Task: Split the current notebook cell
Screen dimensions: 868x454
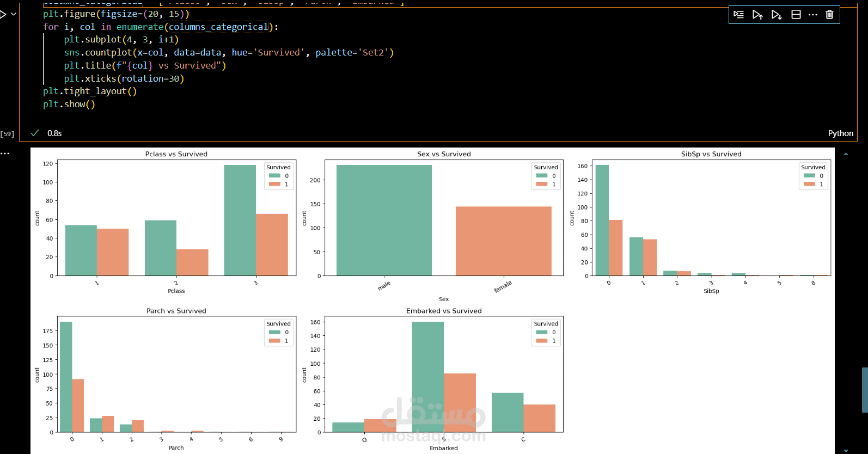Action: click(x=796, y=15)
